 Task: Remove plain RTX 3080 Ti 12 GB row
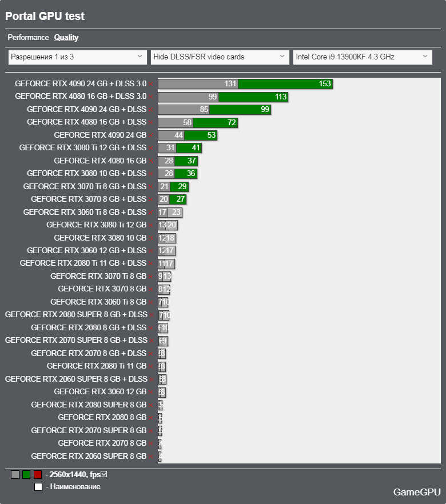(x=151, y=225)
